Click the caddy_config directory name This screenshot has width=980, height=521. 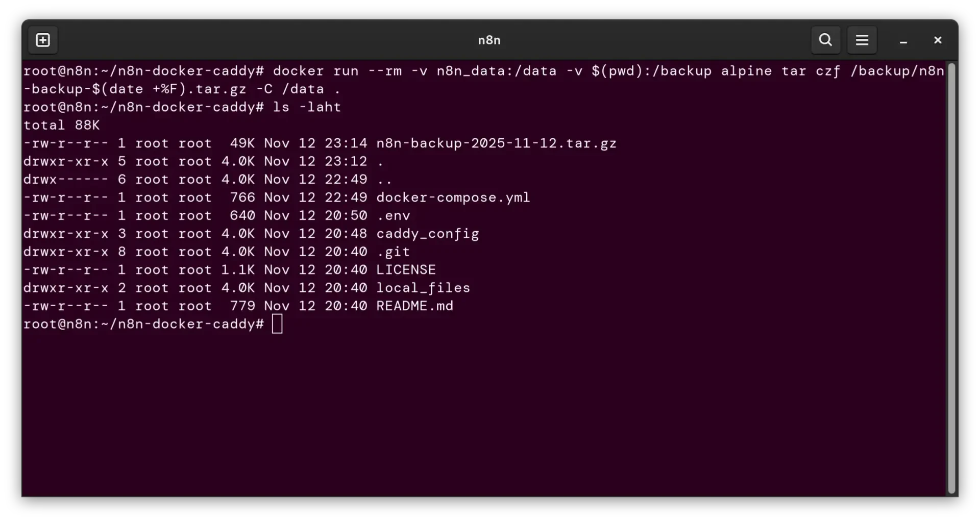click(428, 234)
